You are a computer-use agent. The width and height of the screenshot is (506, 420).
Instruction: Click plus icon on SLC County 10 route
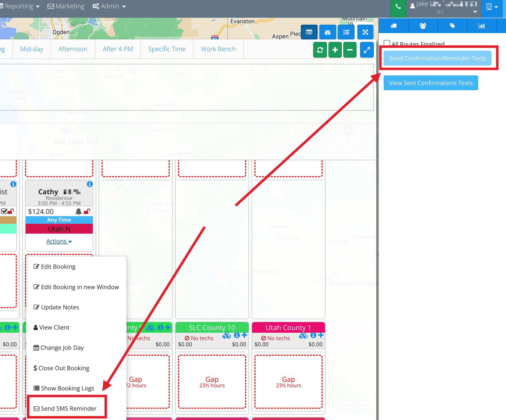244,335
